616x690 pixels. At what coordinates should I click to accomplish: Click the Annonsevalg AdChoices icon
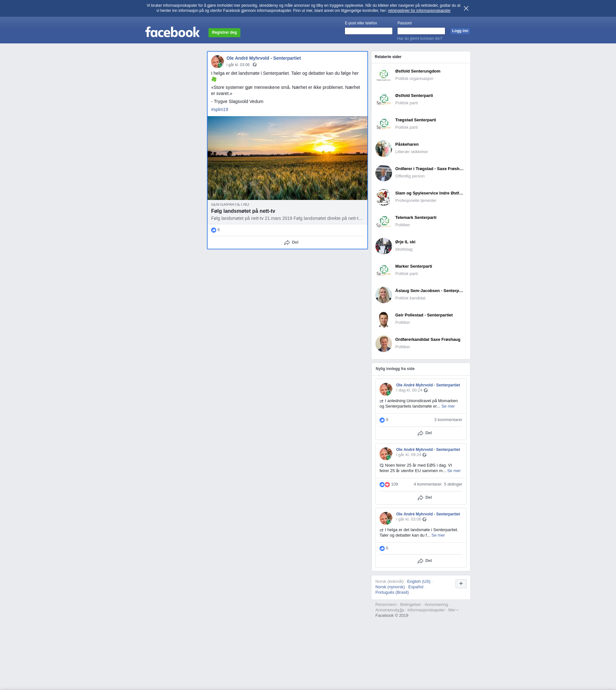coord(402,610)
